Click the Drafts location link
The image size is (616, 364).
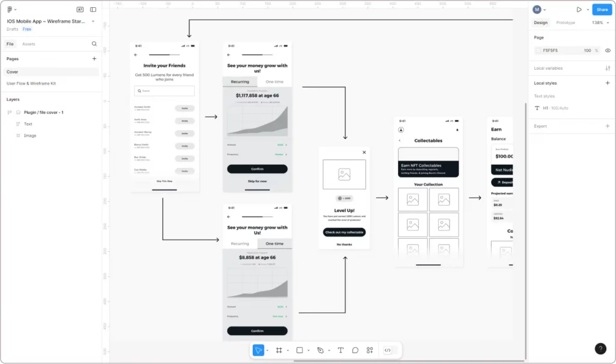tap(12, 29)
